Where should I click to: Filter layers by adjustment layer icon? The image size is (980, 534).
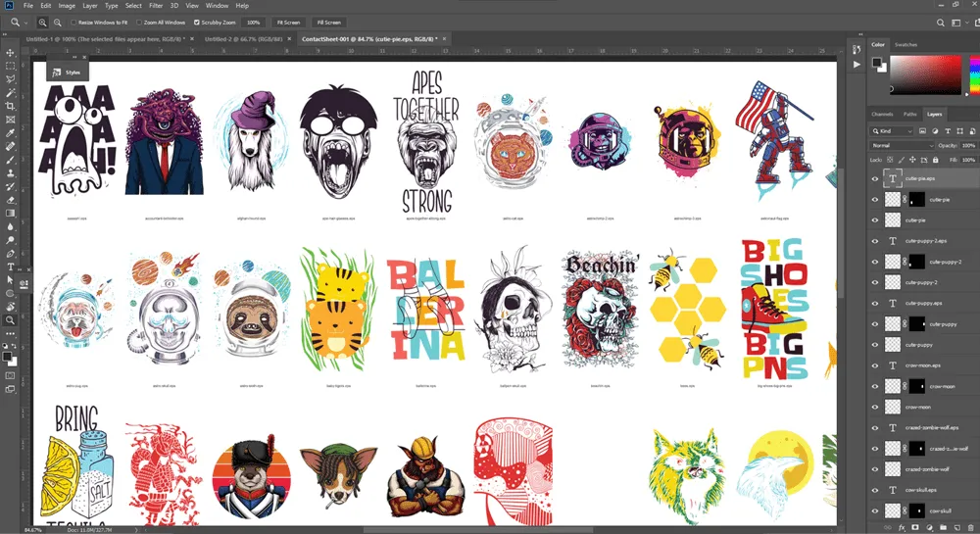coord(935,131)
